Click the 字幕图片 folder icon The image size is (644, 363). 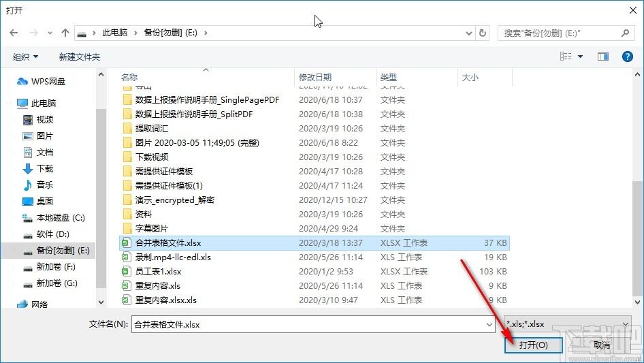[127, 229]
